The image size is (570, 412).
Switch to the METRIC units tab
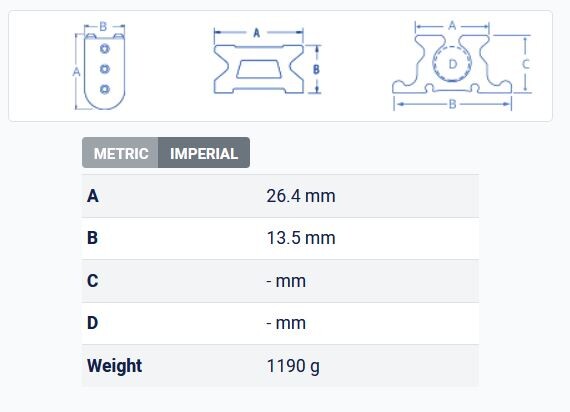click(120, 153)
